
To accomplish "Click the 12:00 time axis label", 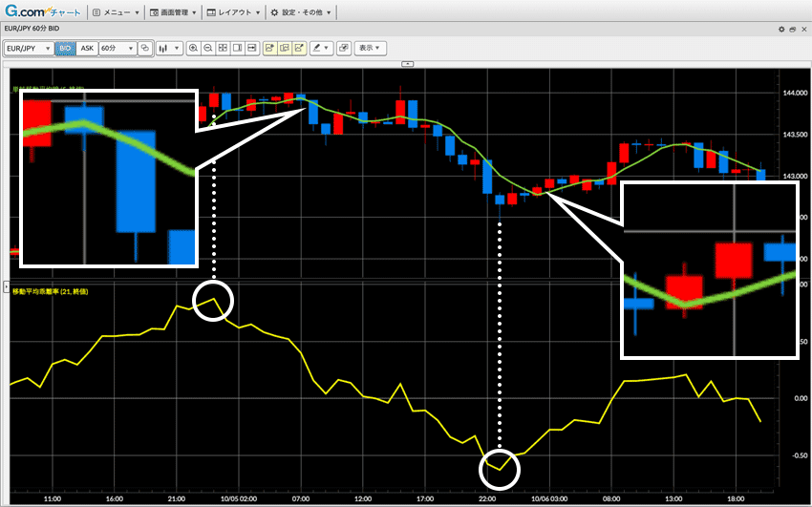I will coord(363,499).
